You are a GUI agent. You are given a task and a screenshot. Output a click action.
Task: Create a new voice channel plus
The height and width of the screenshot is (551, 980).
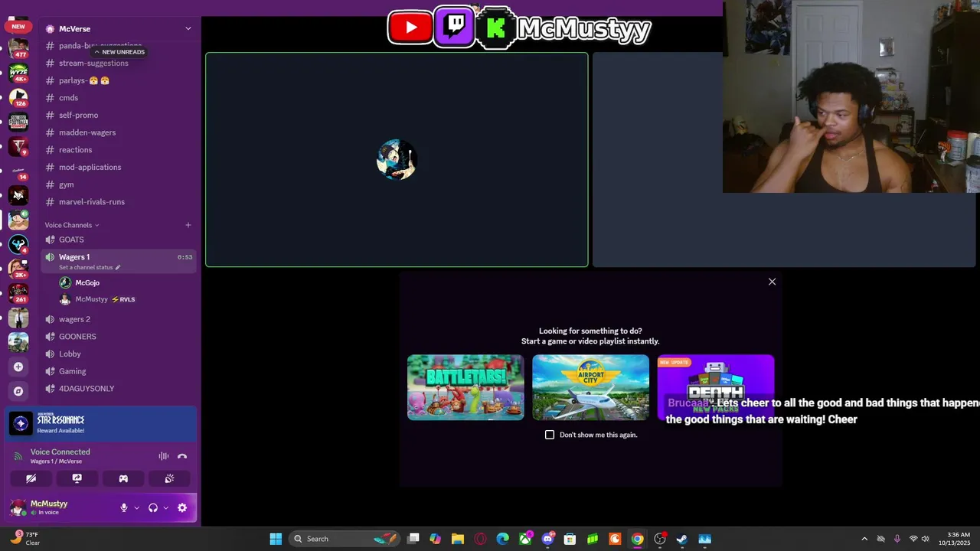pyautogui.click(x=188, y=225)
